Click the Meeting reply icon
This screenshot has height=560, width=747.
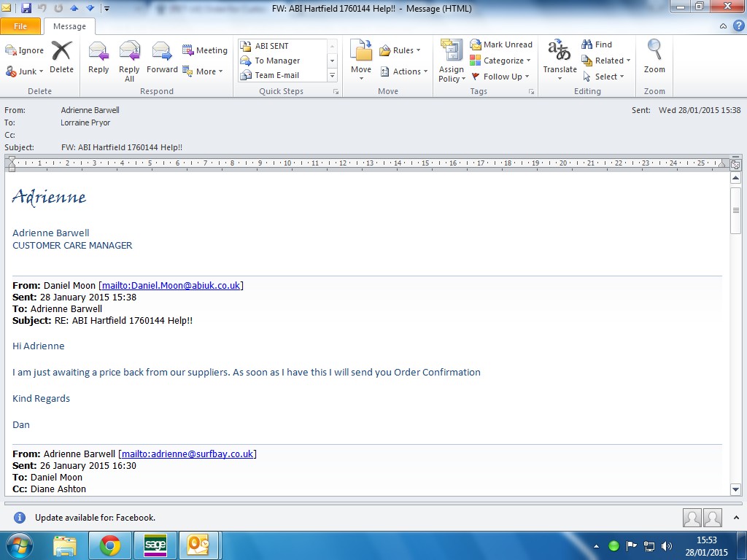(x=205, y=50)
